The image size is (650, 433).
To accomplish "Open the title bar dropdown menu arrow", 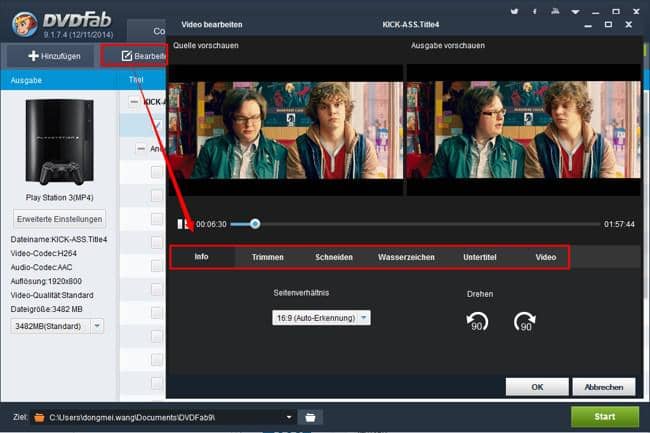I will click(x=575, y=12).
